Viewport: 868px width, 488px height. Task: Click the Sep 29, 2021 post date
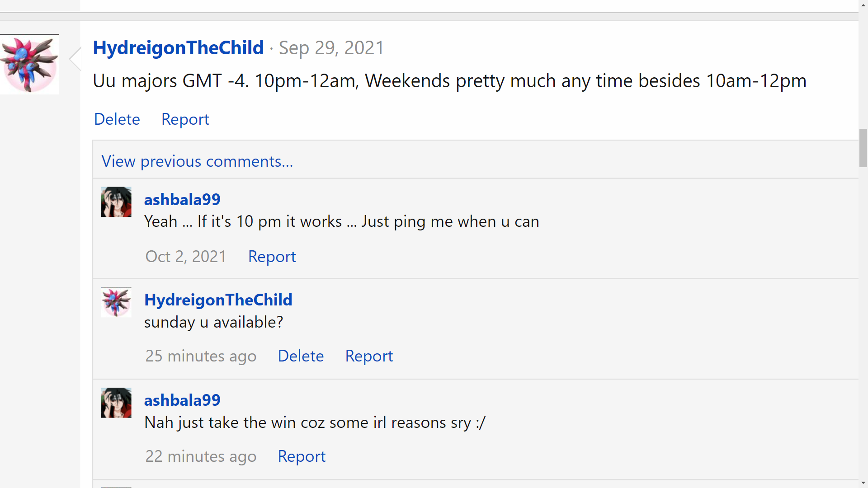point(331,48)
